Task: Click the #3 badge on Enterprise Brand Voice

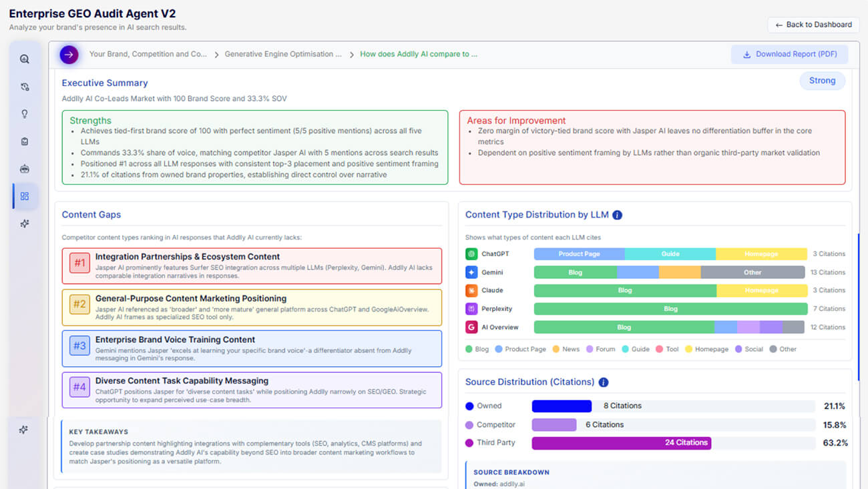Action: point(79,346)
